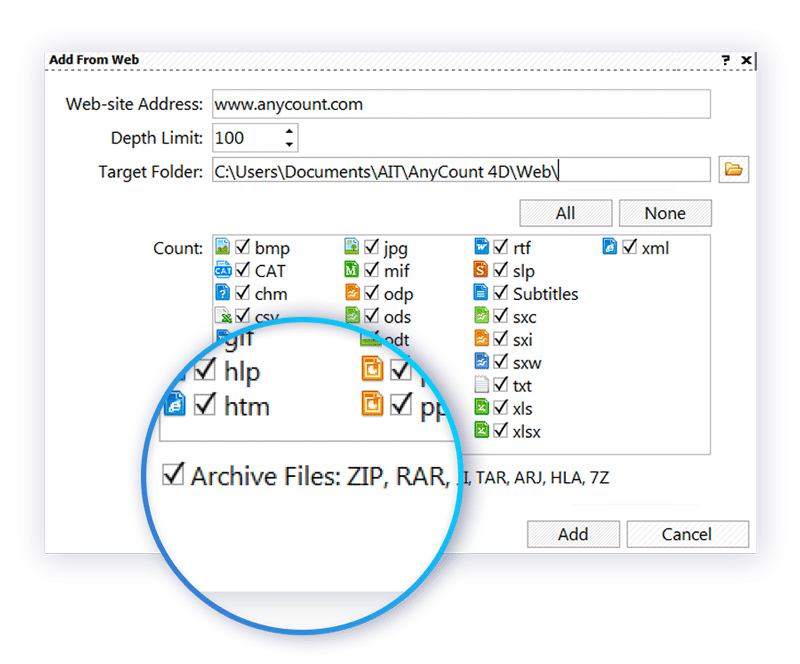The height and width of the screenshot is (664, 800).
Task: Toggle the xlsx checkbox
Action: pyautogui.click(x=501, y=430)
